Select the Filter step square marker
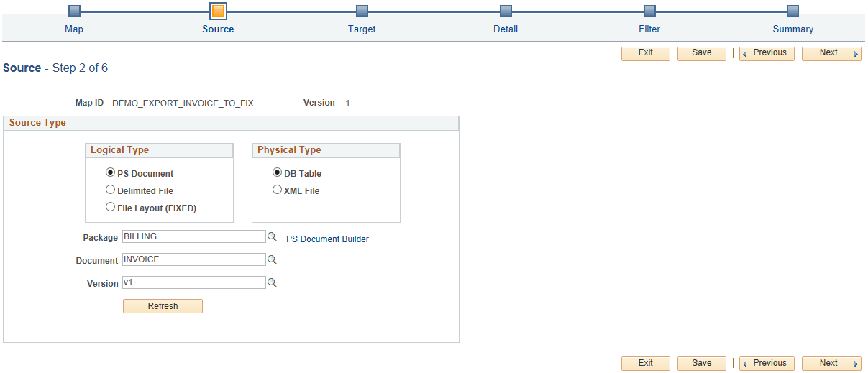Viewport: 868px width, 373px height. [649, 11]
